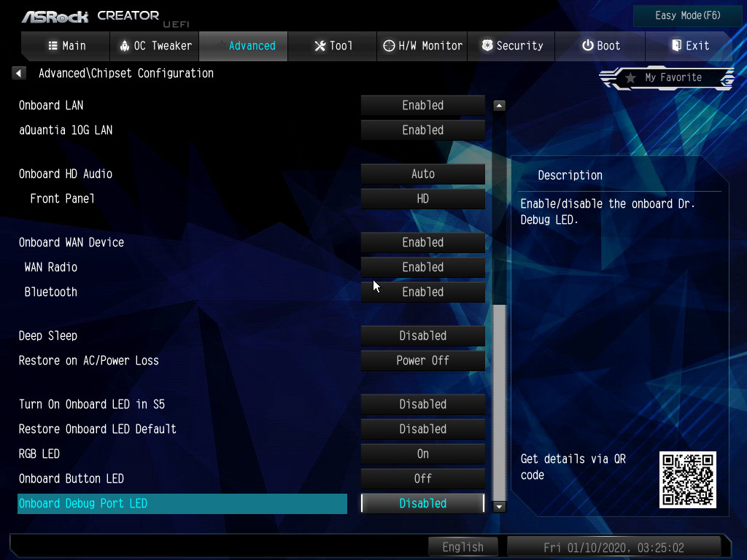Toggle the Bluetooth Enabled value
747x560 pixels.
[x=422, y=292]
